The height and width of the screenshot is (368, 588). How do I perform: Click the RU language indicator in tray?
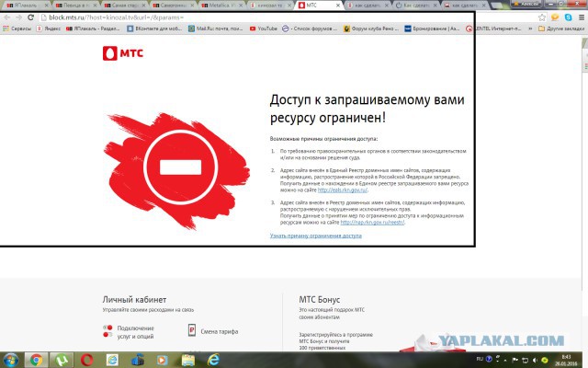click(480, 359)
